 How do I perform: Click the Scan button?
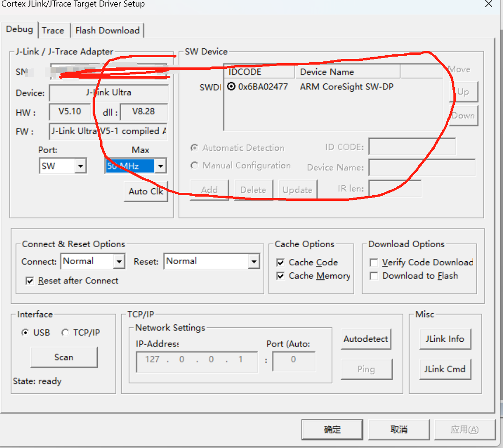[64, 357]
